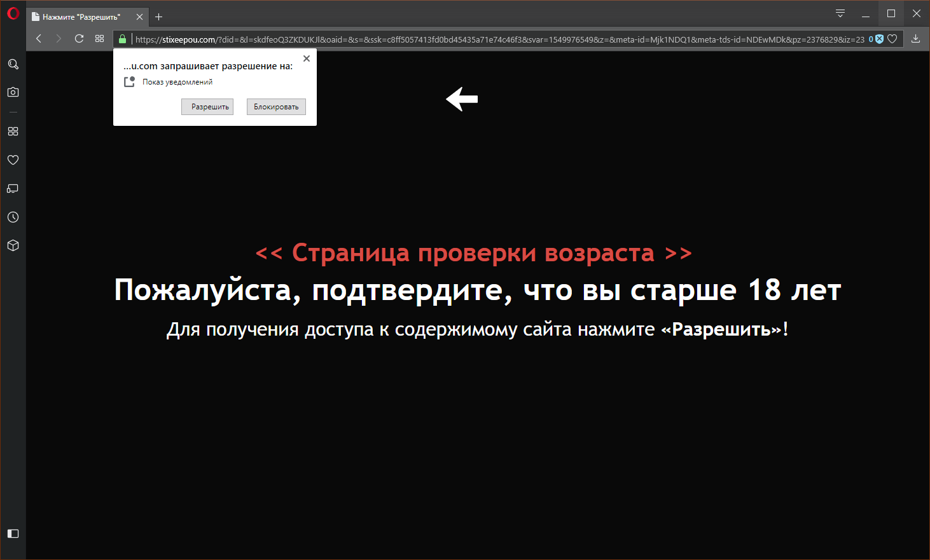
Task: Open the tab menu icon in title bar
Action: click(840, 13)
